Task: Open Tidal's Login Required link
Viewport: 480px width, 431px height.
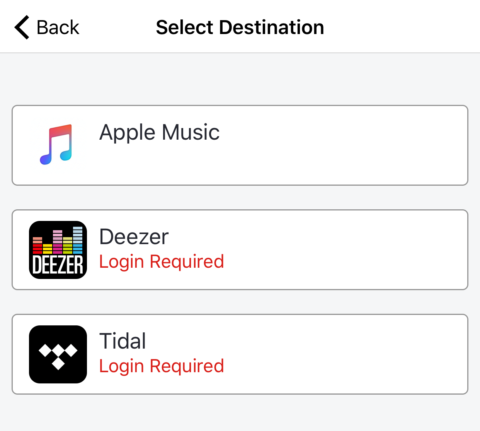Action: (162, 366)
